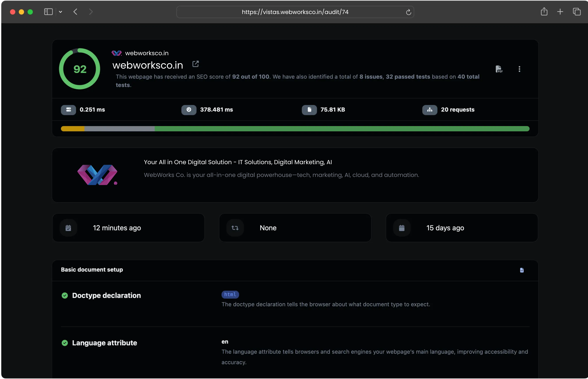Go forward to the next page
588x379 pixels.
tap(91, 12)
